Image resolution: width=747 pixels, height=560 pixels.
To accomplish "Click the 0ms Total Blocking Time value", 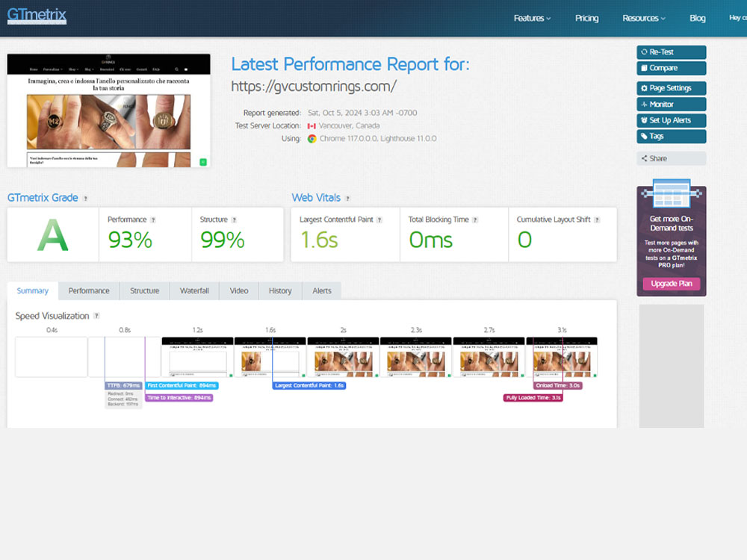I will coord(431,240).
